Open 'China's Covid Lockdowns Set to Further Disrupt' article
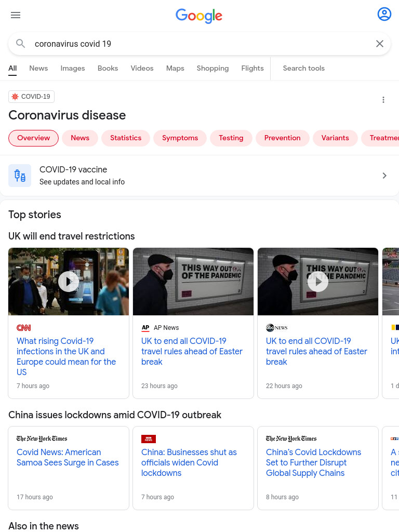Viewport: 399px width, 532px height. pyautogui.click(x=313, y=462)
